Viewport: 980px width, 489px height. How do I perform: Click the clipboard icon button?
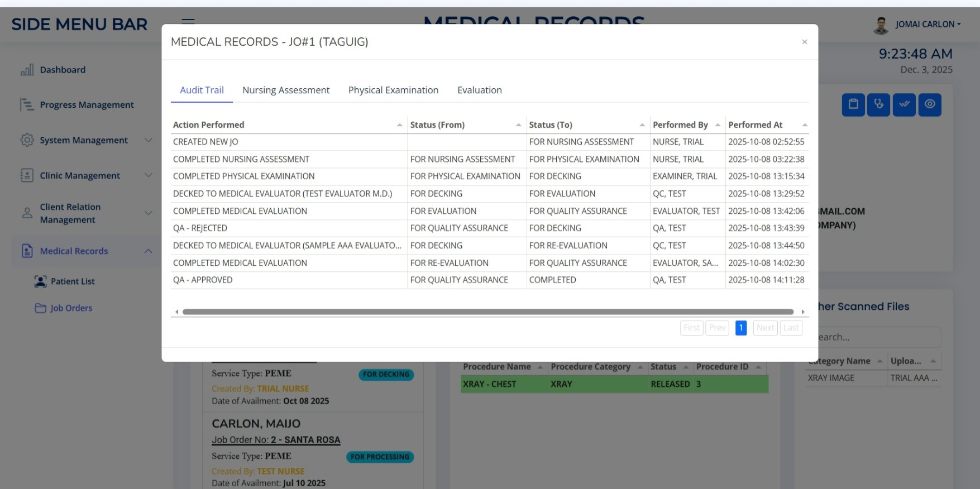[x=853, y=104]
